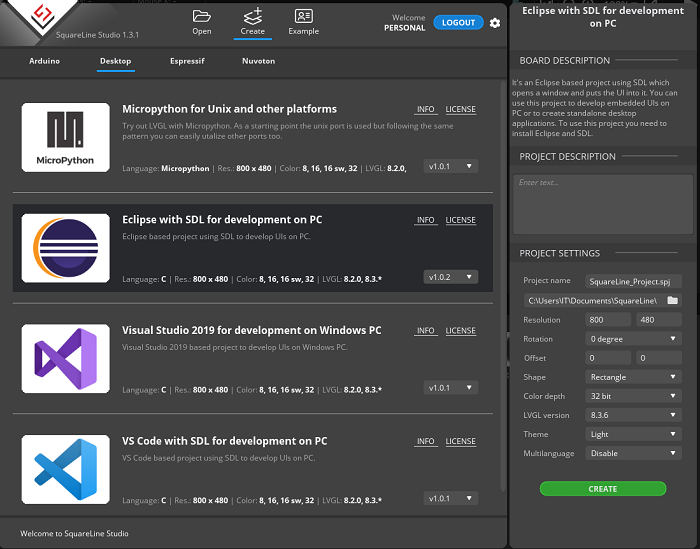This screenshot has height=549, width=700.
Task: Select the VS Code logo thumbnail
Action: (66, 470)
